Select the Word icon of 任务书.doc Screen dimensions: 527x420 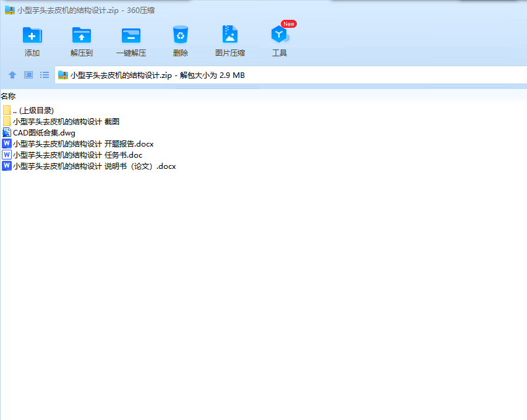coord(7,155)
